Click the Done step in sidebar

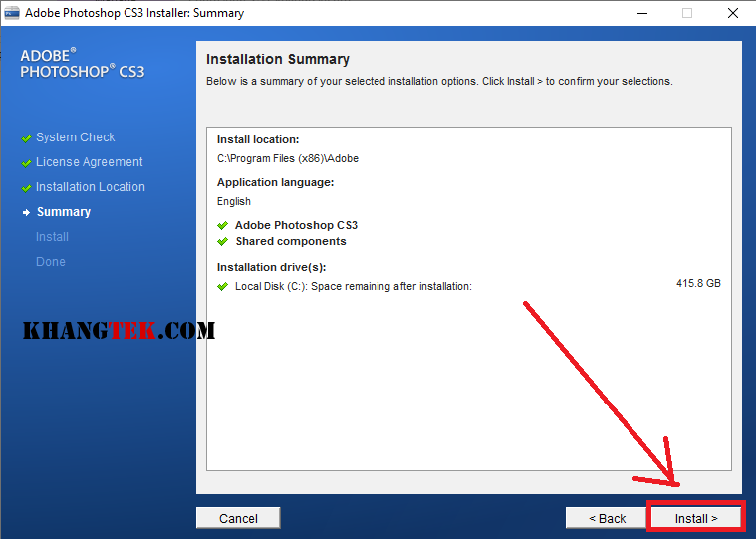51,262
